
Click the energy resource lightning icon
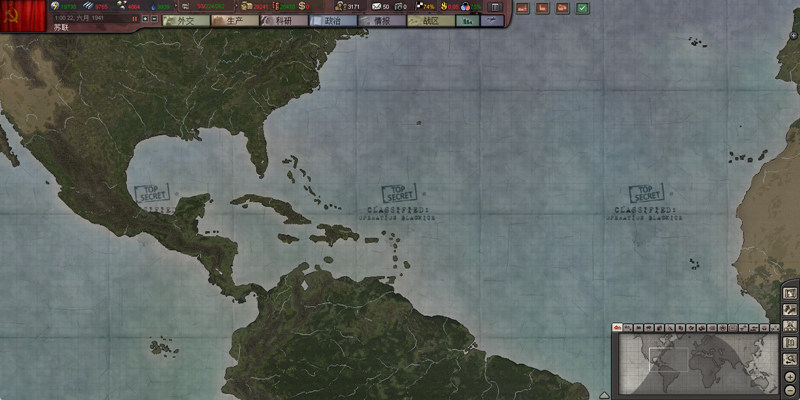click(55, 6)
